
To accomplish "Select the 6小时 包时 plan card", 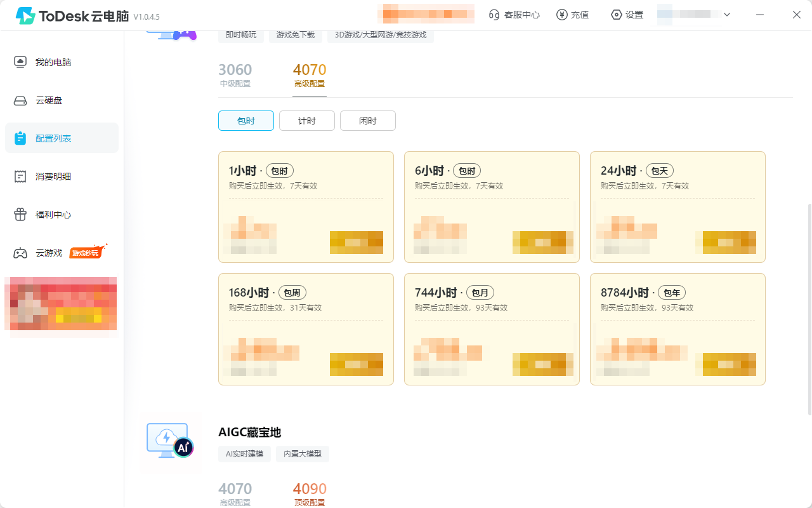I will point(492,207).
